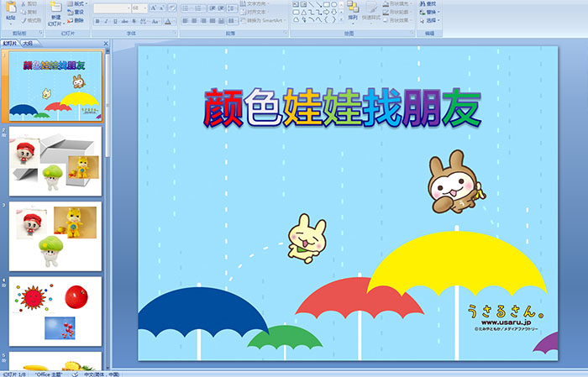Click the Clear Formatting eraser icon

[x=172, y=8]
